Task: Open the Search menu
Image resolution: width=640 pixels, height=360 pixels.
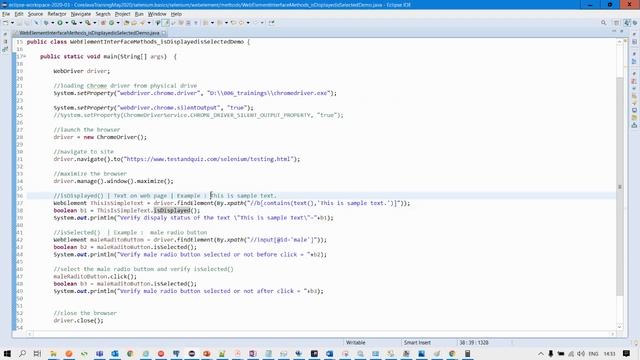Action: click(x=103, y=14)
